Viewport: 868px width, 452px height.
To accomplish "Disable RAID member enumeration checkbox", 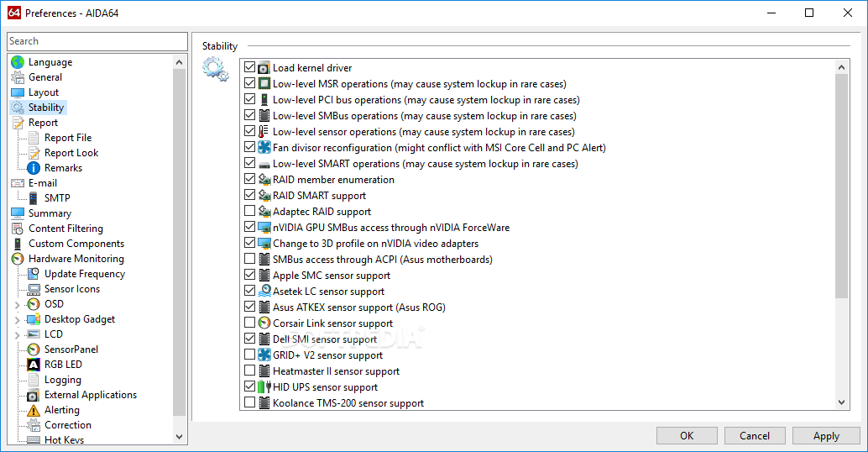I will coord(249,179).
